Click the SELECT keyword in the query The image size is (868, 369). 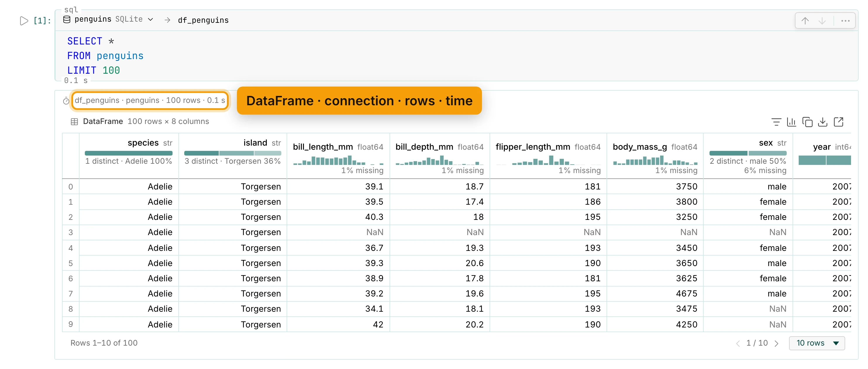point(85,41)
